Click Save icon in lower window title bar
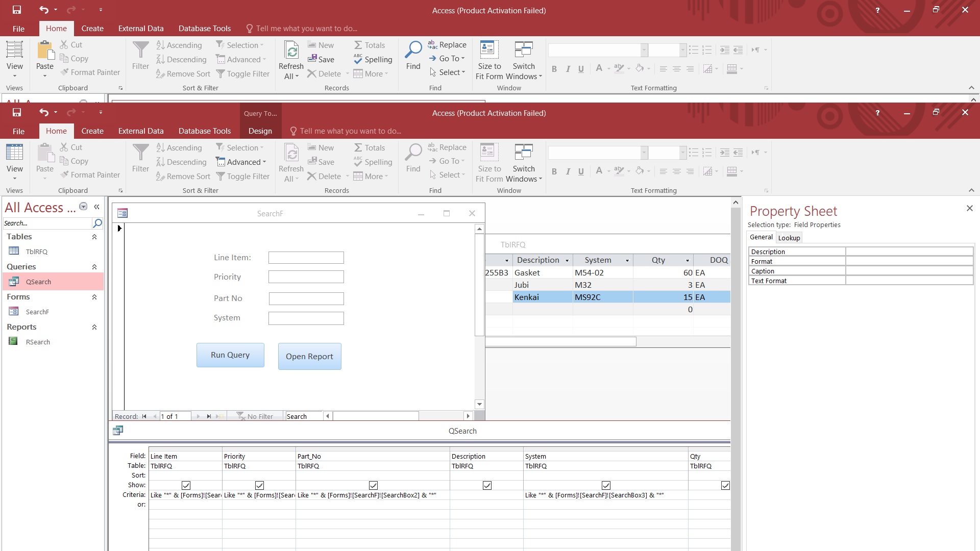The height and width of the screenshot is (551, 980). point(17,112)
